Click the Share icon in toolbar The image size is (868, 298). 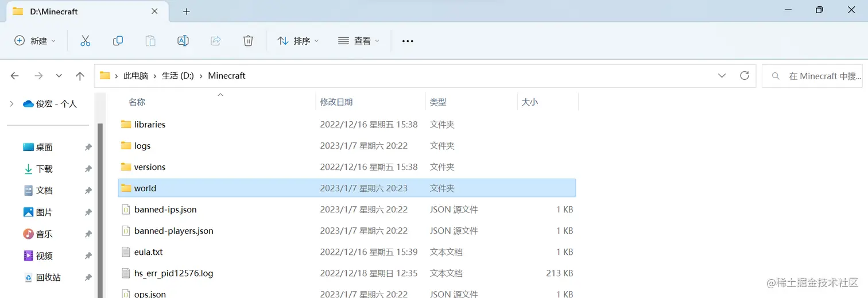coord(216,41)
